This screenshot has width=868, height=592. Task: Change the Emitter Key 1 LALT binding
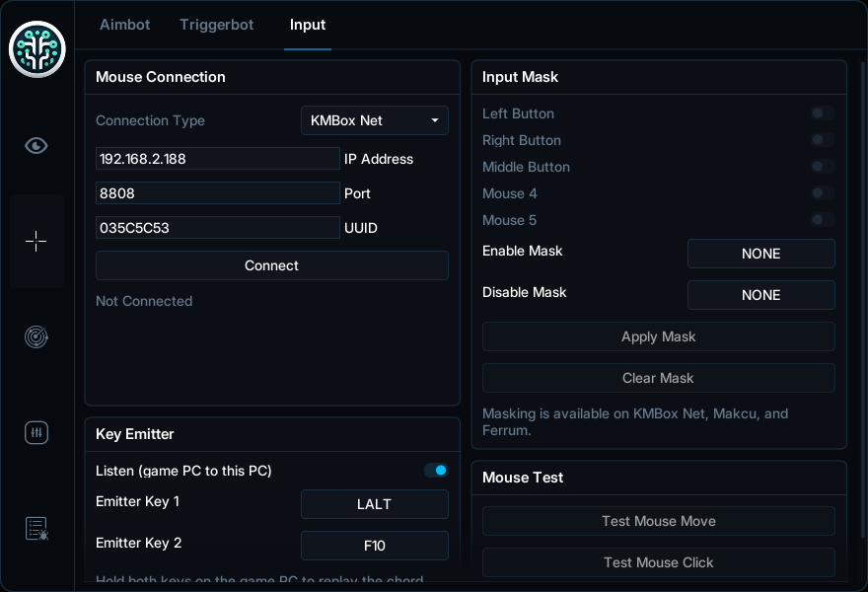pos(375,504)
